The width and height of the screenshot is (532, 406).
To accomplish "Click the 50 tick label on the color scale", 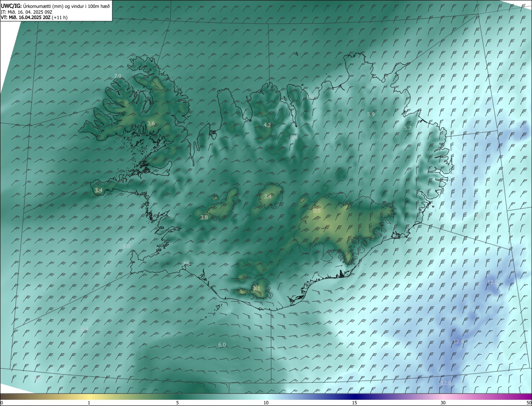I will click(529, 403).
